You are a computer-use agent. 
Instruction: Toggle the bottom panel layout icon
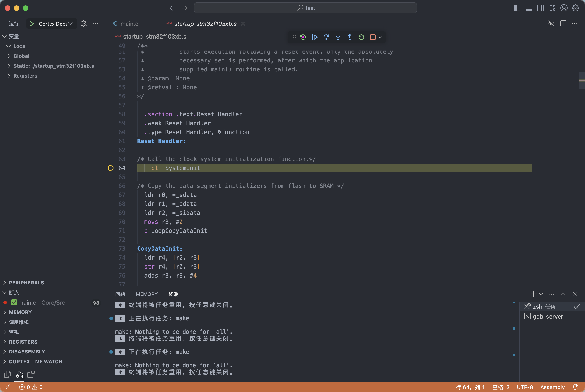pyautogui.click(x=529, y=8)
